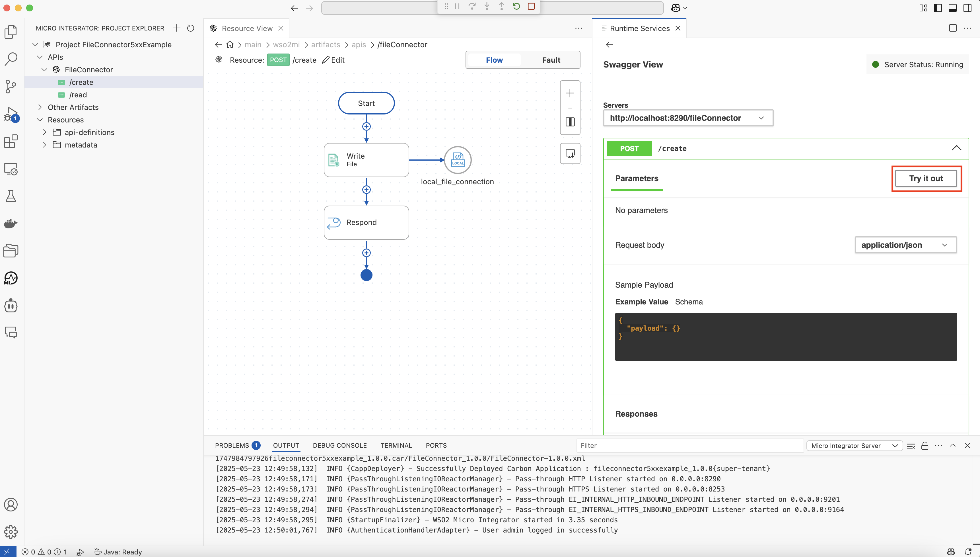Image resolution: width=980 pixels, height=557 pixels.
Task: Click the output Filter field
Action: click(x=690, y=445)
